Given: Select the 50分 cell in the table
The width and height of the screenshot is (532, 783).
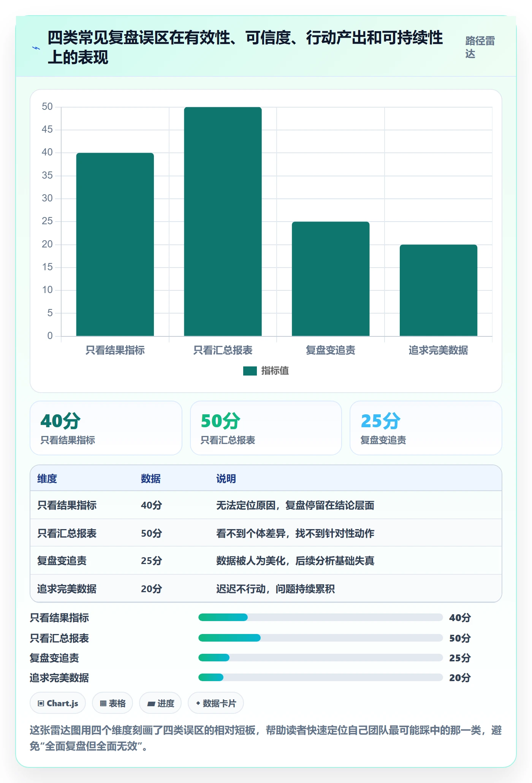Looking at the screenshot, I should click(152, 533).
